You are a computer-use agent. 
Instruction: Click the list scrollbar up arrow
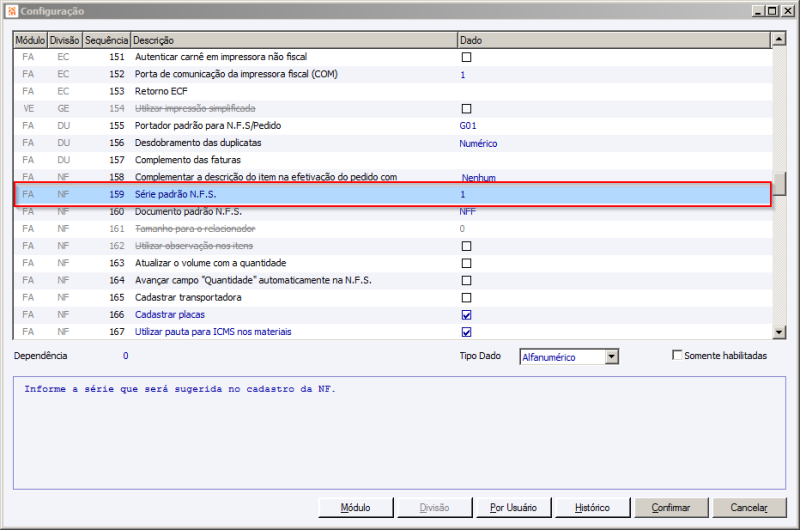[779, 39]
